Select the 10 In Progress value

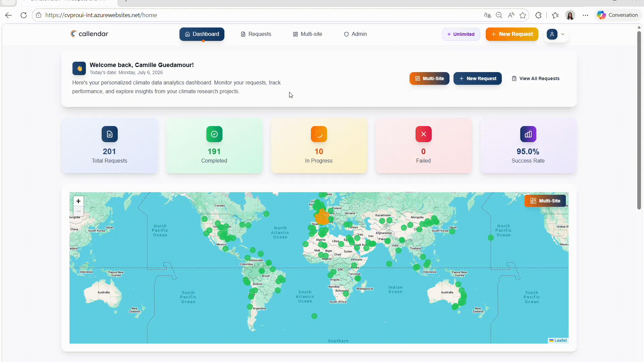(319, 152)
